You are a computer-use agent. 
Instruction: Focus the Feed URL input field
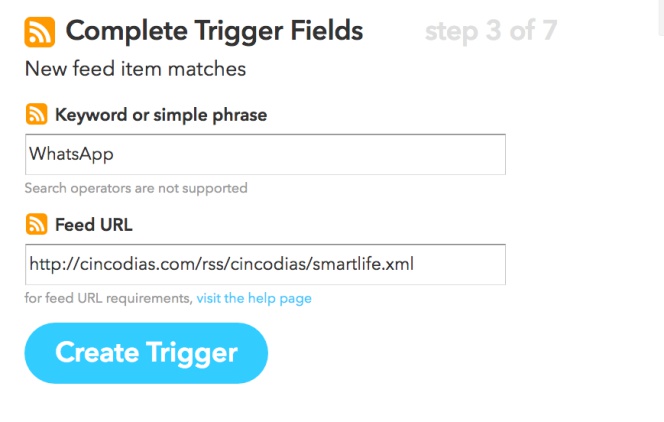pos(265,264)
